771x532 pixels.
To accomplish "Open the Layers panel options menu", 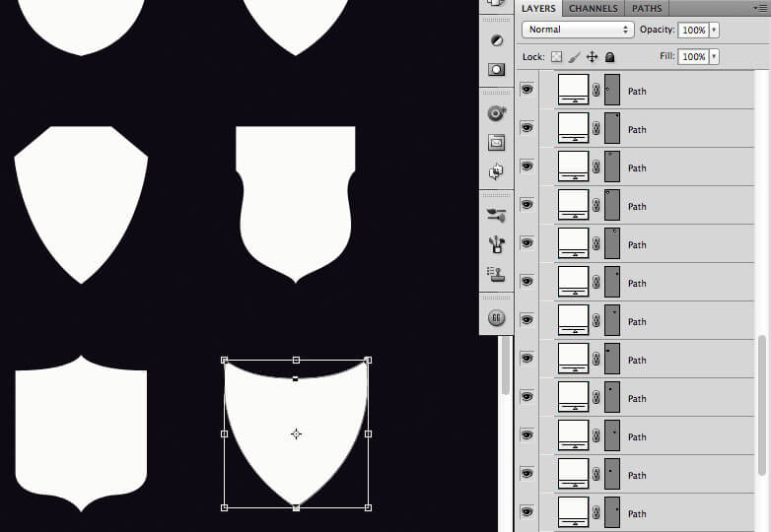I will coord(754,9).
